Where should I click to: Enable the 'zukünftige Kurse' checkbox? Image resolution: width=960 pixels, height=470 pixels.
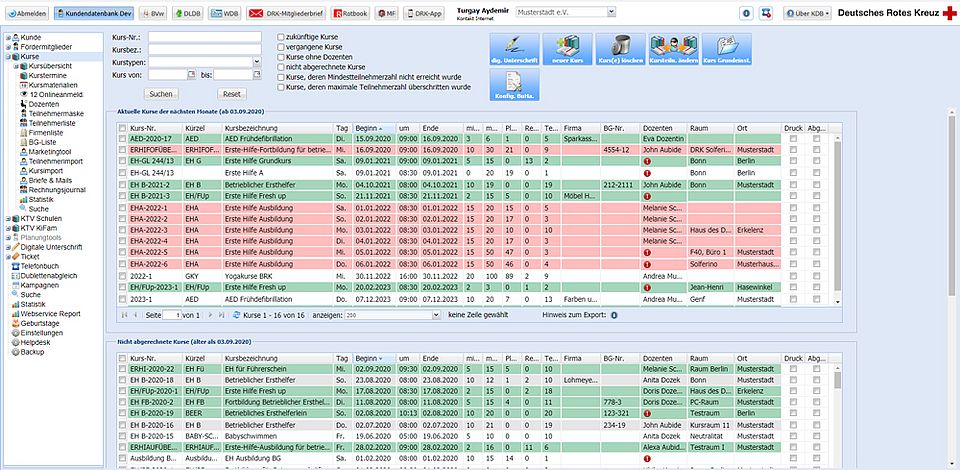pyautogui.click(x=281, y=36)
